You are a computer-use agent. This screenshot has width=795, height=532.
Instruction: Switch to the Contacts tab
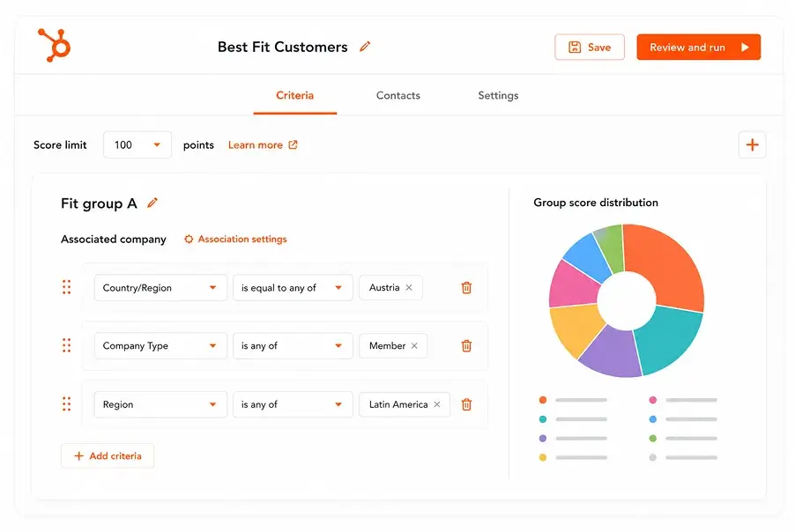click(x=398, y=95)
